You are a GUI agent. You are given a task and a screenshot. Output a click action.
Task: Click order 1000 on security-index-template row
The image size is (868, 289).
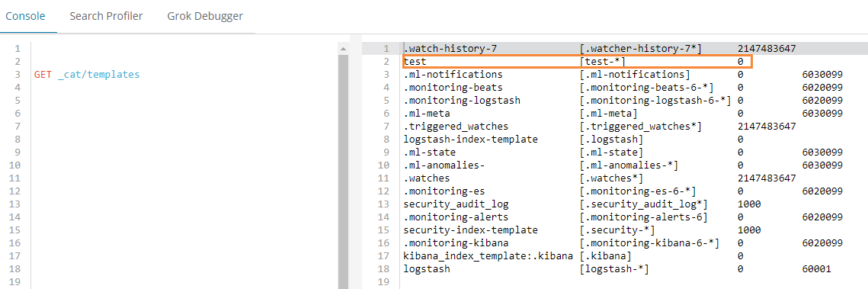[x=749, y=230]
